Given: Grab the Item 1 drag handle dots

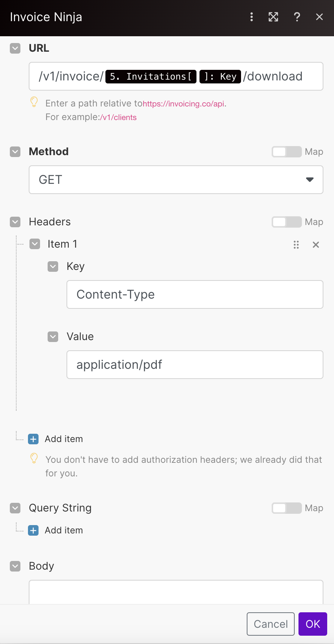Looking at the screenshot, I should pyautogui.click(x=296, y=245).
